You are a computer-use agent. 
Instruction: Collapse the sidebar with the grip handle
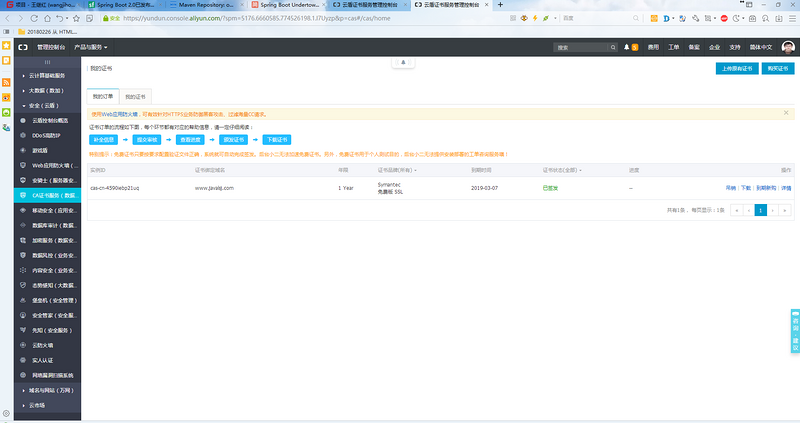click(x=47, y=62)
